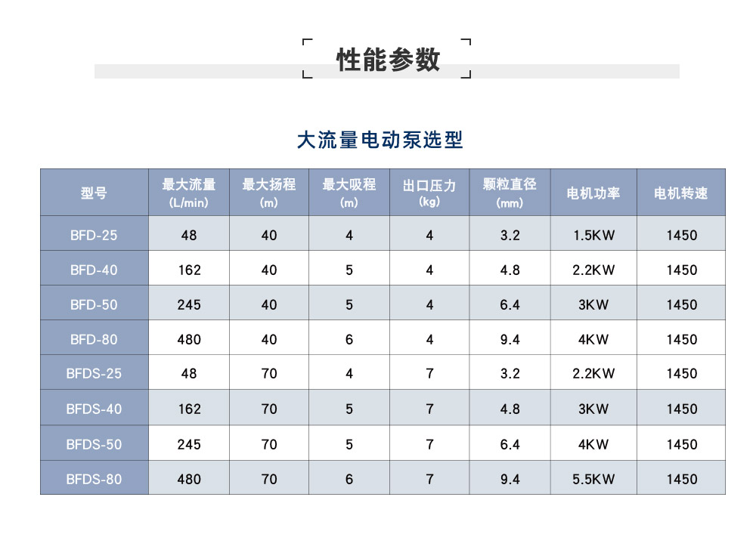The height and width of the screenshot is (534, 756).
Task: Select the 最大吸程 (m) column header
Action: 349,193
